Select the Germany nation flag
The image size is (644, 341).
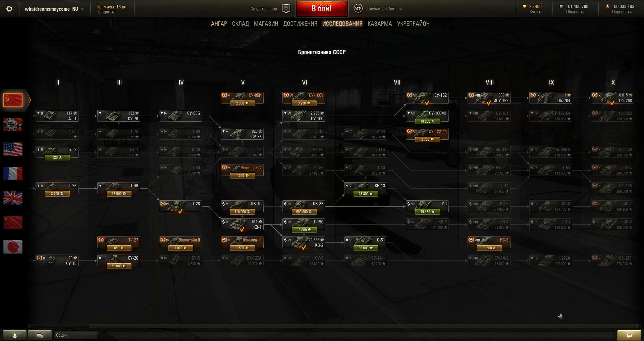coord(13,124)
